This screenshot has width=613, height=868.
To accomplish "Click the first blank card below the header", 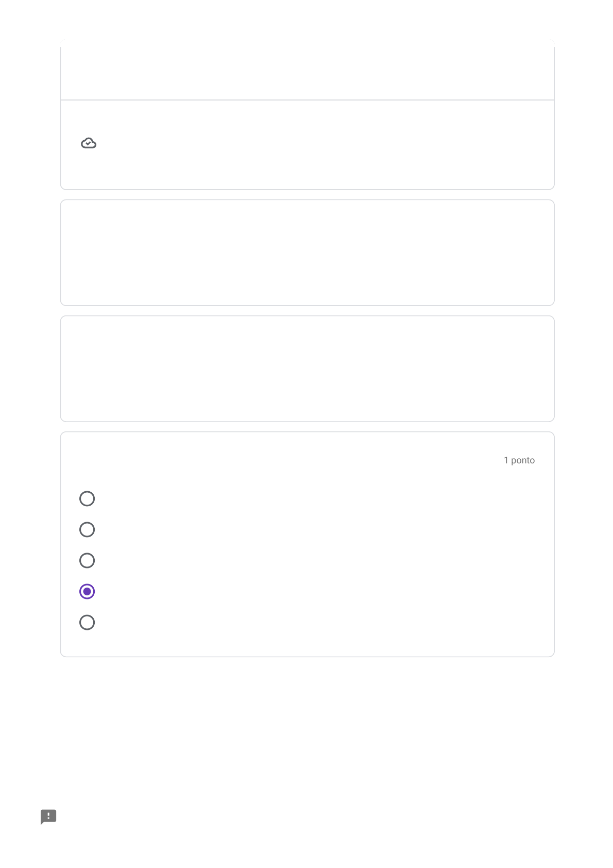I will pos(307,253).
